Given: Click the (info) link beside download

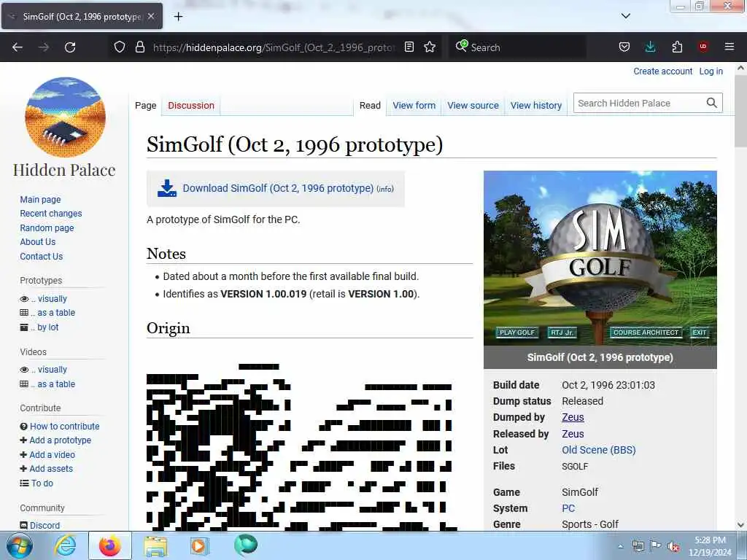Looking at the screenshot, I should 385,189.
